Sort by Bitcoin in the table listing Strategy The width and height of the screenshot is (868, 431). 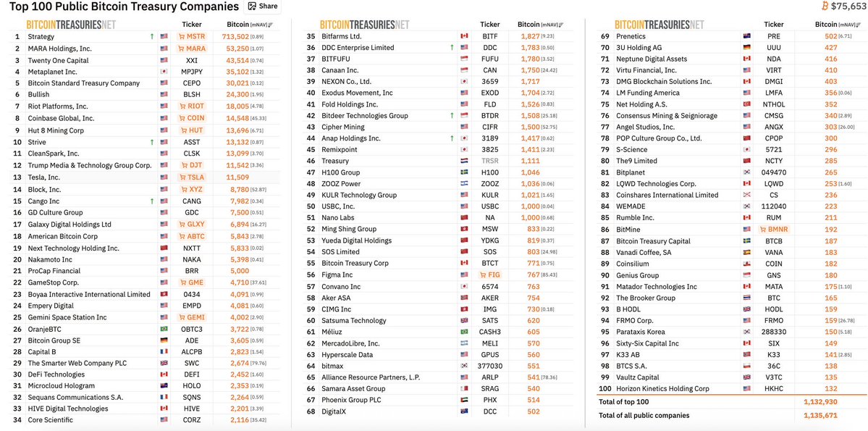click(250, 25)
